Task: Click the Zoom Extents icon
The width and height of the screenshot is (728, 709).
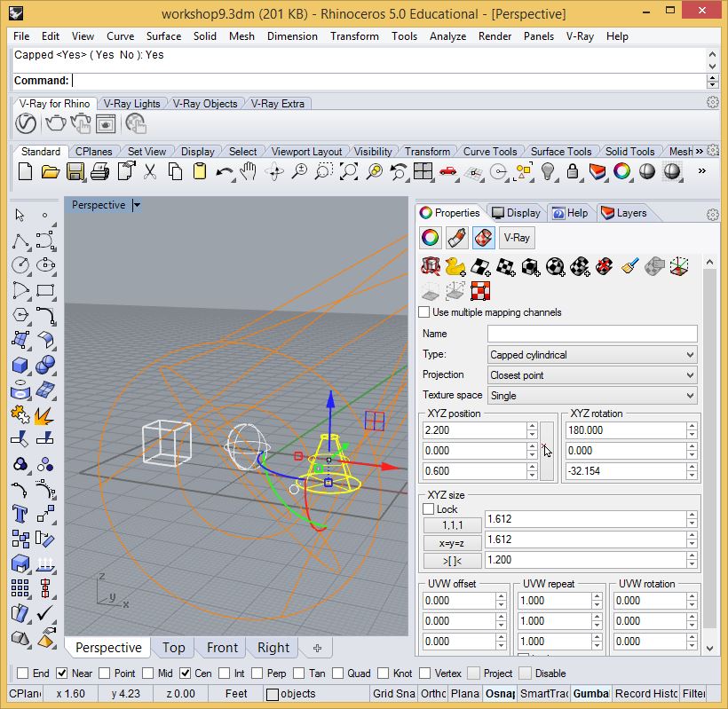Action: pos(349,171)
